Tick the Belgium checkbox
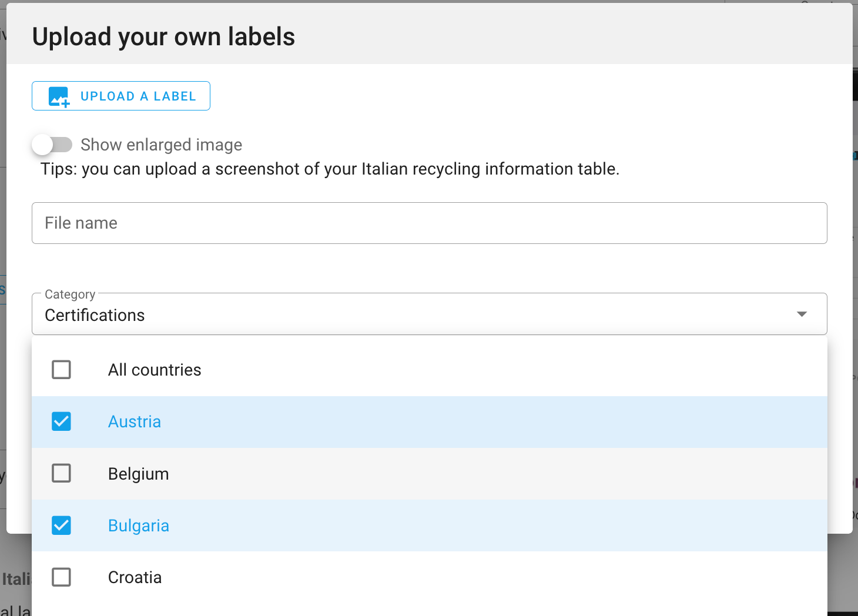Image resolution: width=858 pixels, height=616 pixels. (62, 473)
